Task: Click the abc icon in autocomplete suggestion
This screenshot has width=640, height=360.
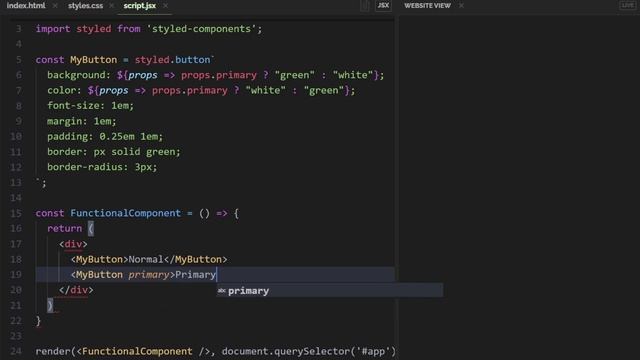Action: [x=222, y=291]
